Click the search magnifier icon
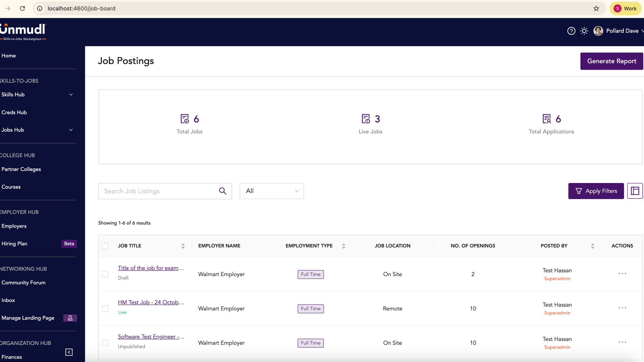The height and width of the screenshot is (362, 644). (223, 191)
